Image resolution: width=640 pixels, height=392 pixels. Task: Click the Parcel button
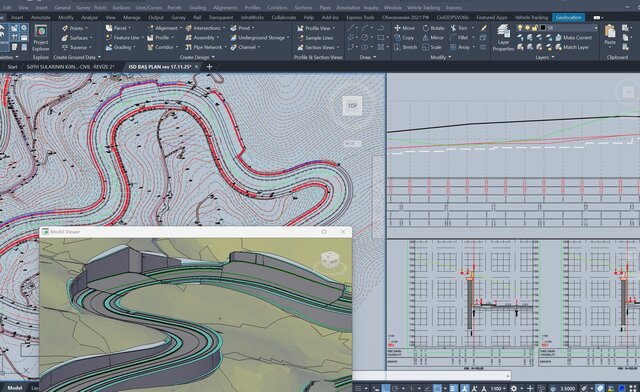[118, 28]
